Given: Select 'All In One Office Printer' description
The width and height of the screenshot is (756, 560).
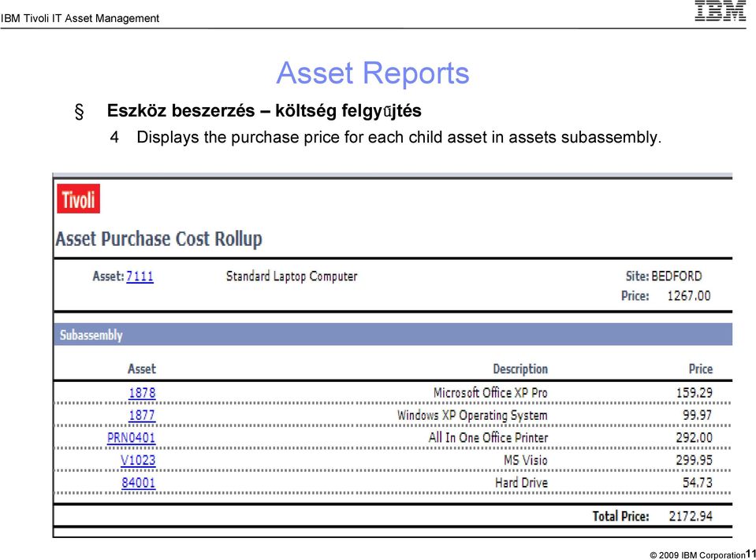Looking at the screenshot, I should [x=489, y=438].
